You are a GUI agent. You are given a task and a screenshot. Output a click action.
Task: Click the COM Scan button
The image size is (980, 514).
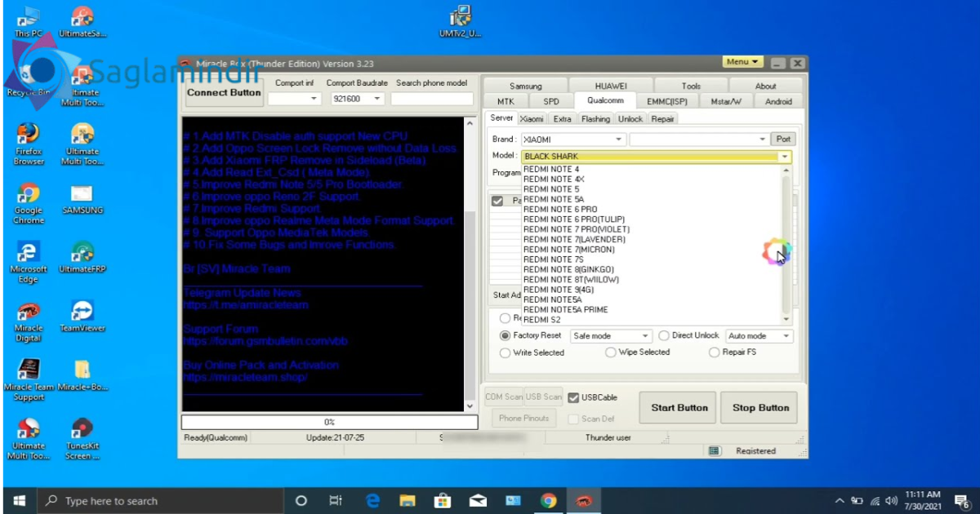pos(504,397)
